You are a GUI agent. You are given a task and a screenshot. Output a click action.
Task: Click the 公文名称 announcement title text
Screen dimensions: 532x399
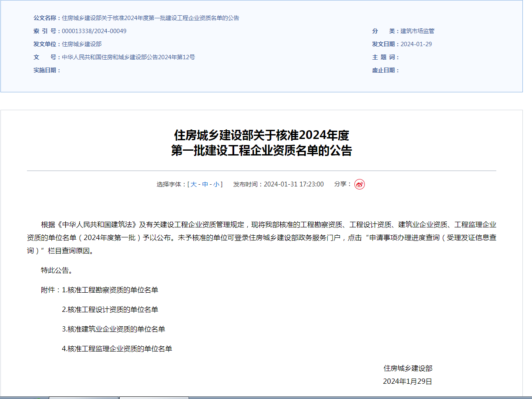(x=151, y=18)
